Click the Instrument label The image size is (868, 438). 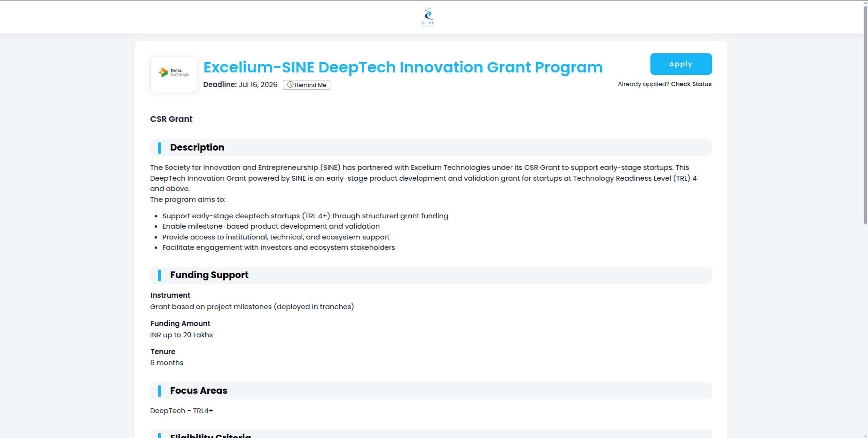click(170, 295)
